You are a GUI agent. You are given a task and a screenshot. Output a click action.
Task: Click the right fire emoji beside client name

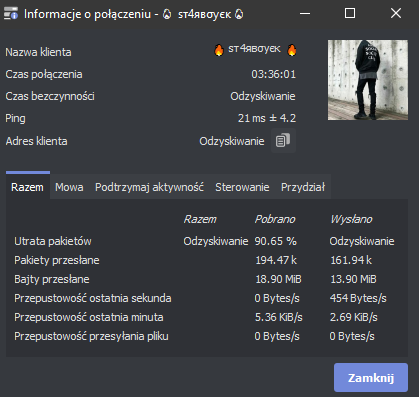point(292,50)
